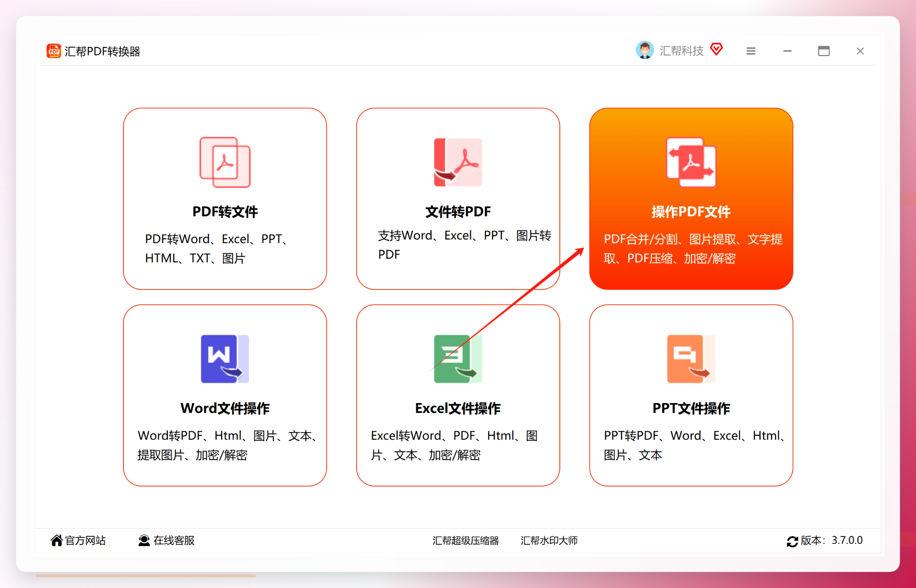Image resolution: width=916 pixels, height=588 pixels.
Task: Close the 汇帮PDF转换器 window
Action: click(x=860, y=51)
